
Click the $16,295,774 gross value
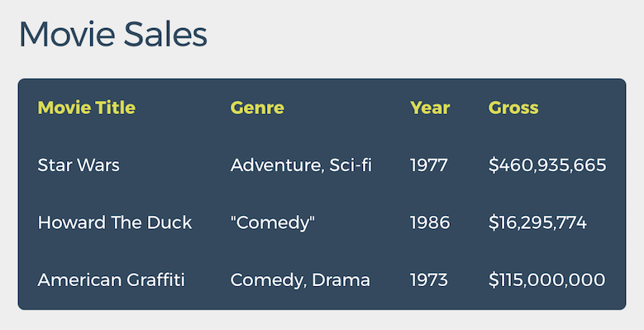[x=537, y=222]
